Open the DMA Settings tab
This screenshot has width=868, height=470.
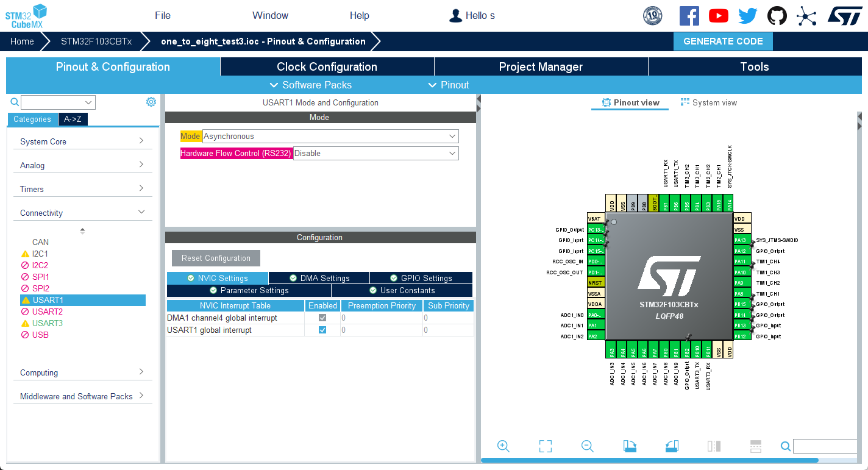[319, 278]
